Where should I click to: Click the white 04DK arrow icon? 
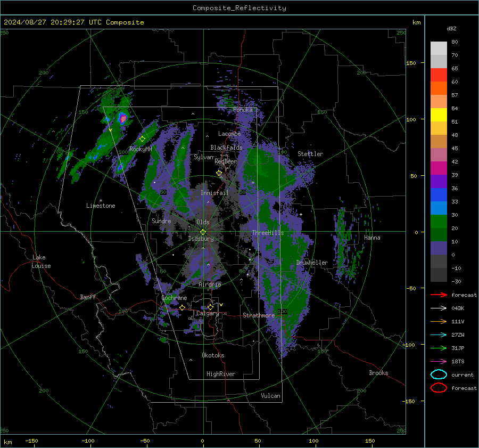[439, 308]
